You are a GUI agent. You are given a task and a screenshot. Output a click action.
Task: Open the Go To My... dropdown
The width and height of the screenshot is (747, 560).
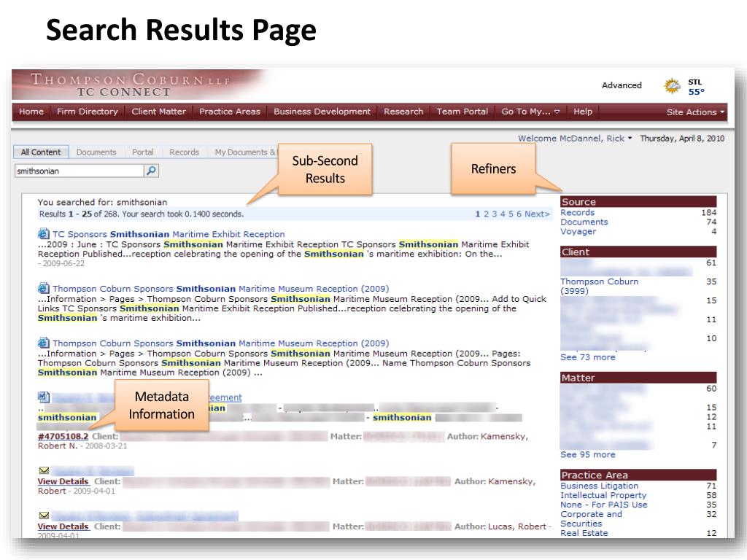click(x=530, y=112)
